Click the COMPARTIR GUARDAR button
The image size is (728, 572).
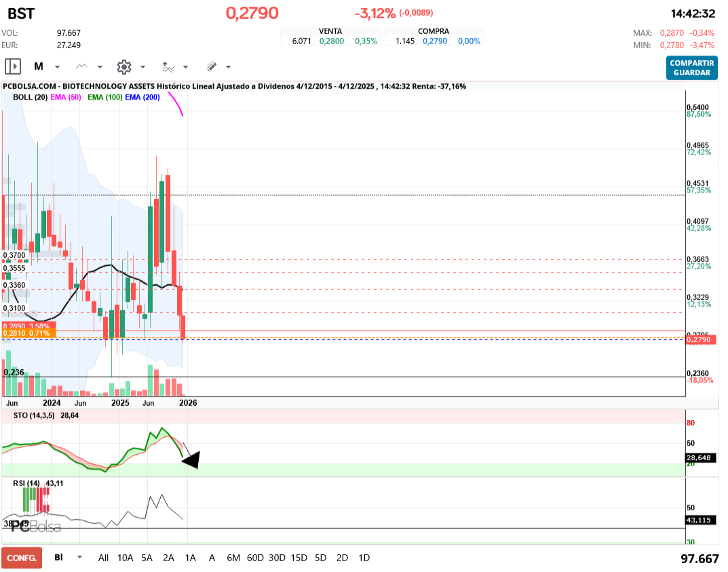click(691, 68)
